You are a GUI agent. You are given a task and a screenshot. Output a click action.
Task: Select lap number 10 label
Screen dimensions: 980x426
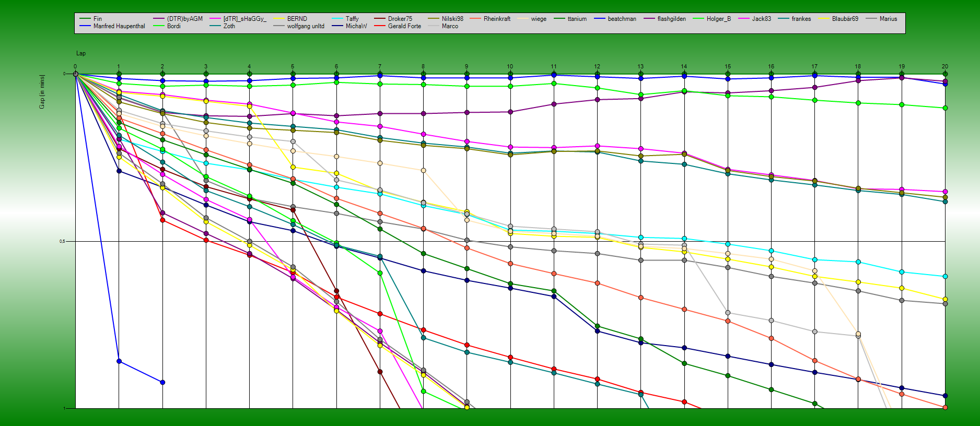click(x=510, y=67)
